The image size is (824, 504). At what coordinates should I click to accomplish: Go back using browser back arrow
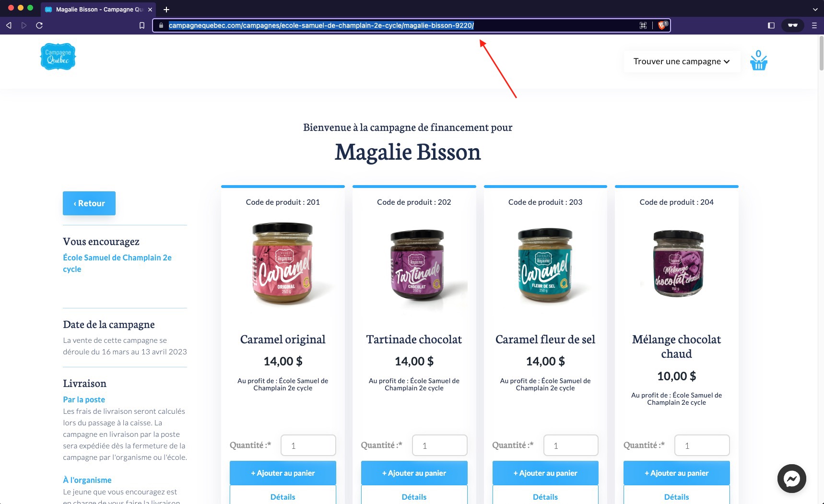[9, 25]
